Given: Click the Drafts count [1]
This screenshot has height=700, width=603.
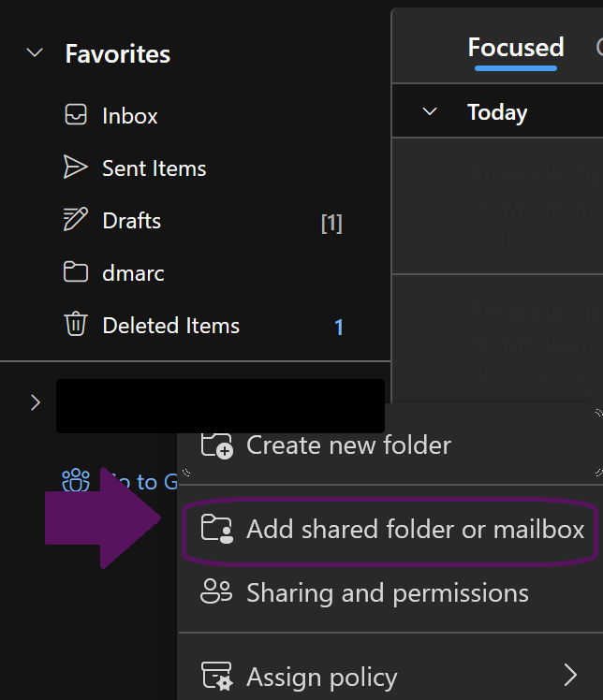Looking at the screenshot, I should 331,223.
